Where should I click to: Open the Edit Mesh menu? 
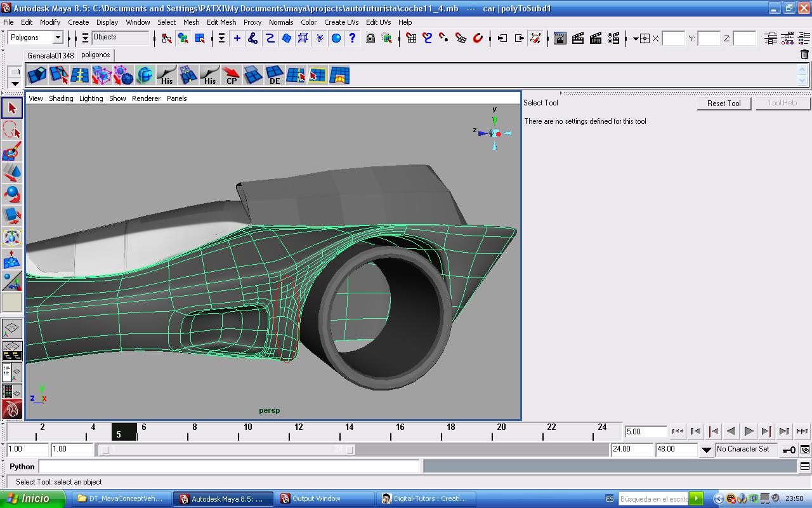[x=221, y=22]
